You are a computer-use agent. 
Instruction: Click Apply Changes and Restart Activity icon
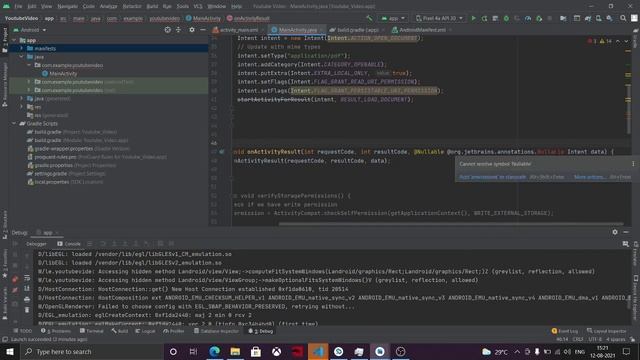[x=484, y=18]
